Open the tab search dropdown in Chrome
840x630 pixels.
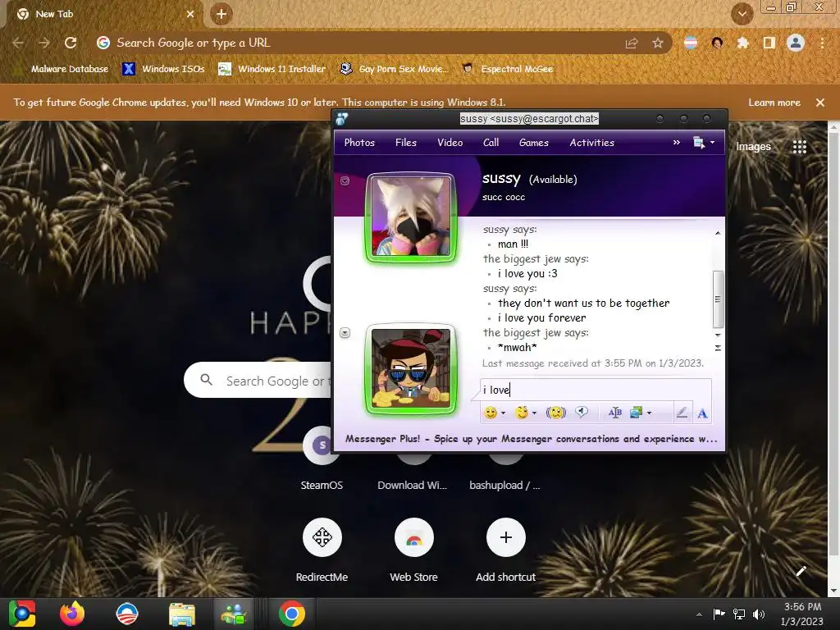point(742,14)
